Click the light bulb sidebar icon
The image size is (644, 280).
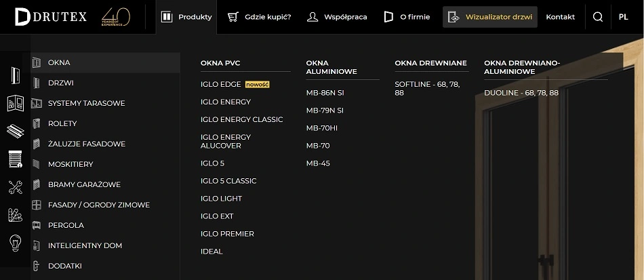pyautogui.click(x=15, y=243)
